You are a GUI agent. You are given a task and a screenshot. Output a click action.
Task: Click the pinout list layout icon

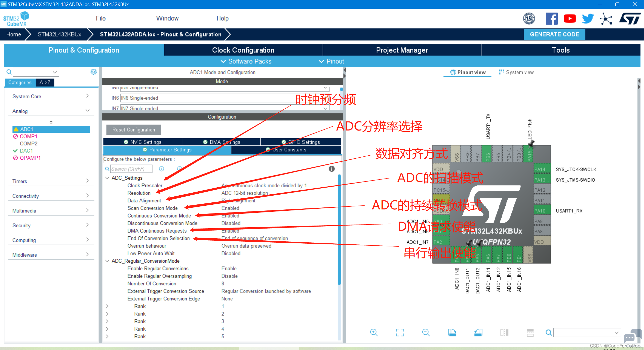[x=530, y=333]
